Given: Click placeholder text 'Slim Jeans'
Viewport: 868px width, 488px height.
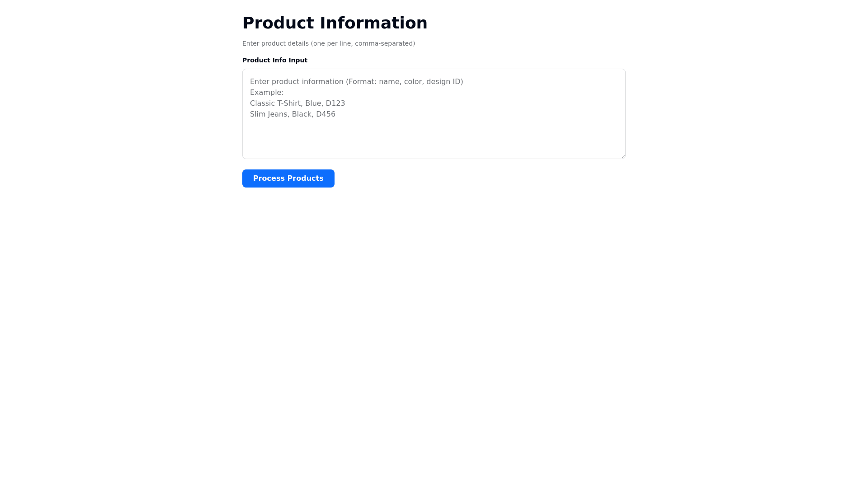Looking at the screenshot, I should [269, 114].
